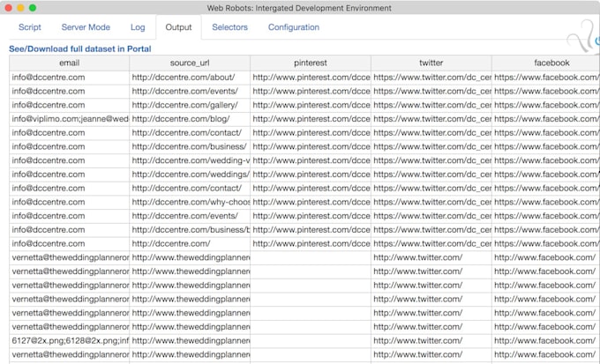Switch to the Script tab
Screen dimensions: 600x364
(x=30, y=27)
